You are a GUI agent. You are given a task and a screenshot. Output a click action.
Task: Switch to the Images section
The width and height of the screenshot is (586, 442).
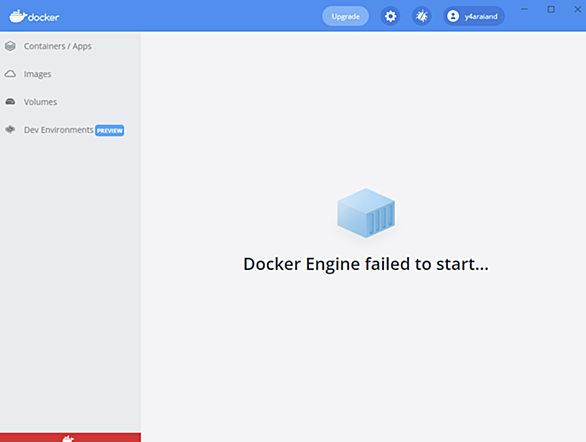click(x=71, y=74)
